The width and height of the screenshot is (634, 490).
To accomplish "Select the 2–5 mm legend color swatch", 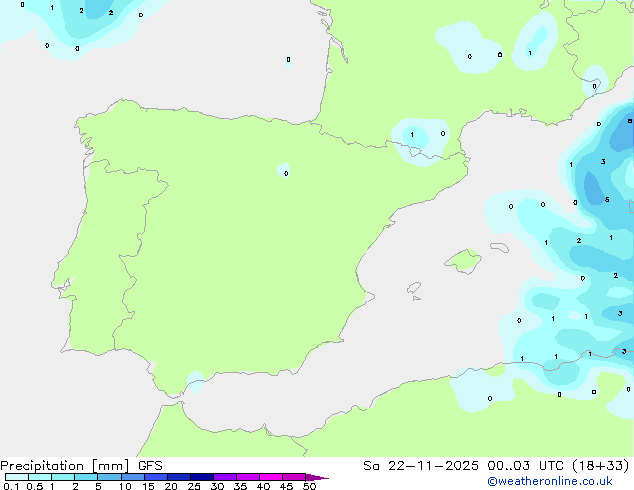I will (x=86, y=477).
